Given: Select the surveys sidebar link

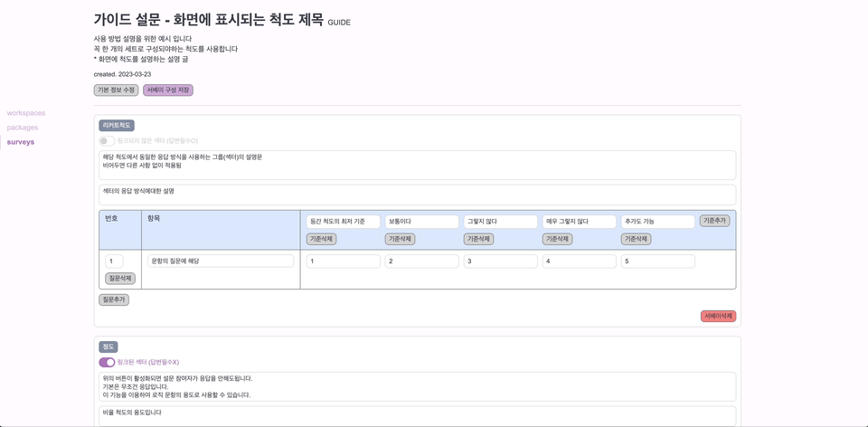Looking at the screenshot, I should point(21,142).
